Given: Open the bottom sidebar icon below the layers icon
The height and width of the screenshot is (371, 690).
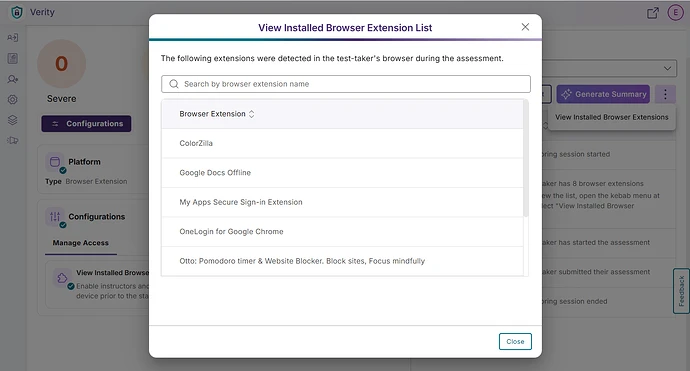Looking at the screenshot, I should coord(12,140).
